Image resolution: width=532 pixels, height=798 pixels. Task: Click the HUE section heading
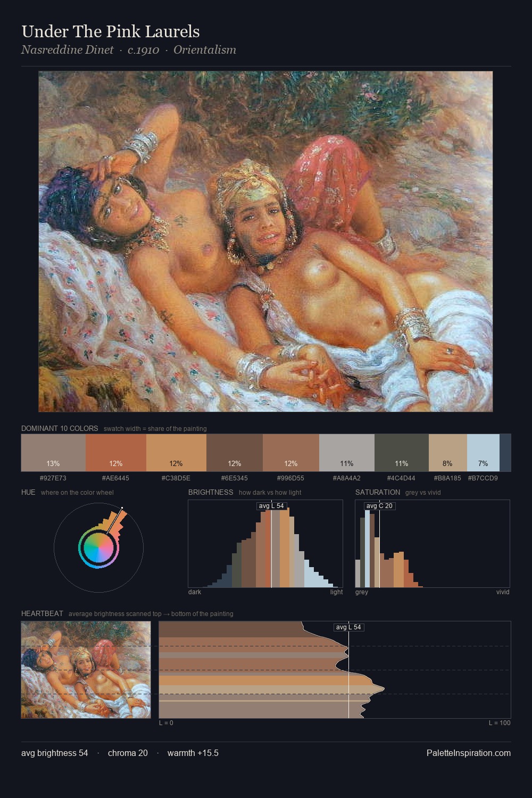pos(28,492)
